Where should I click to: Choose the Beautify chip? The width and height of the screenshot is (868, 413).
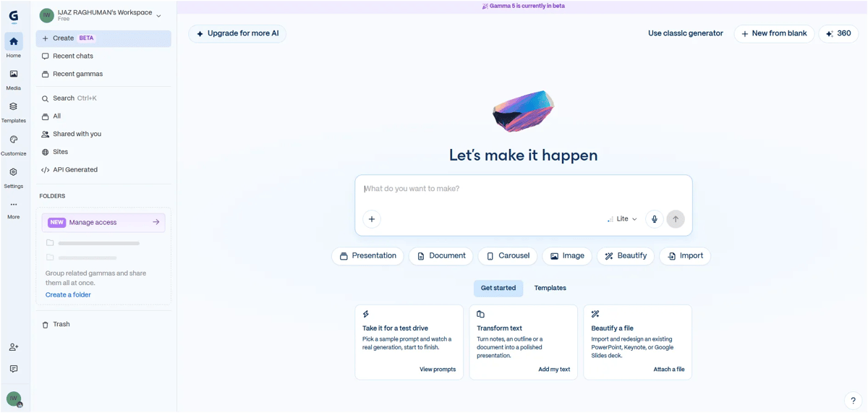[x=626, y=256]
